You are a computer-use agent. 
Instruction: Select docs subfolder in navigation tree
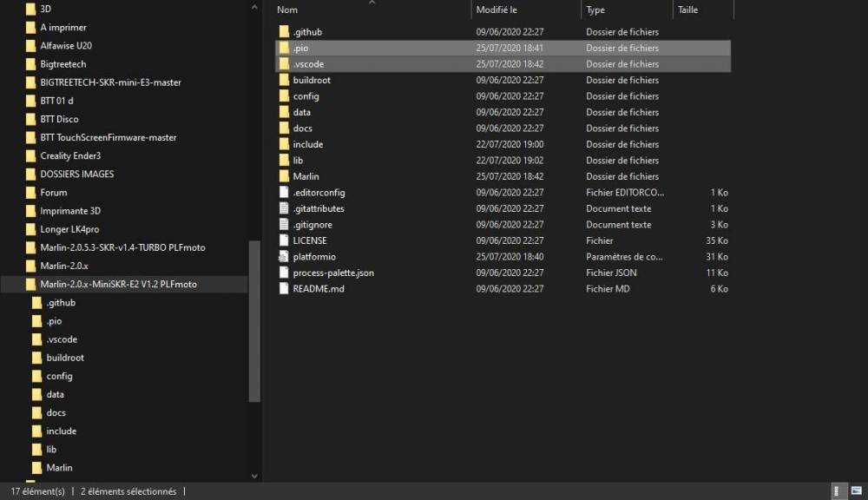tap(56, 412)
